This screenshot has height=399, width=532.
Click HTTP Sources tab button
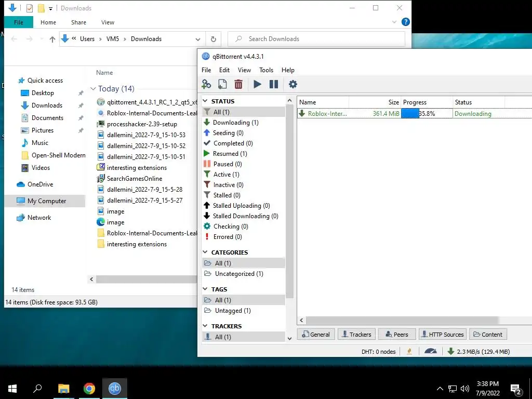(443, 335)
